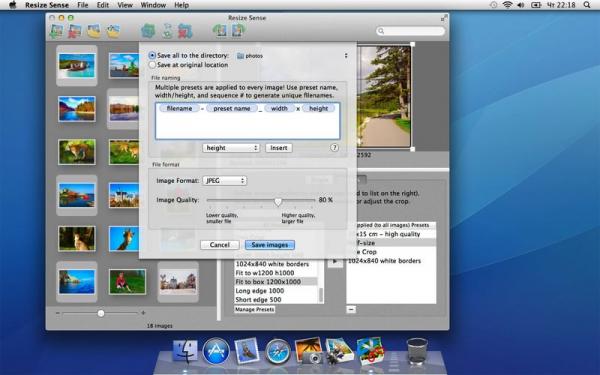Click the gear icon with red X
Image resolution: width=600 pixels, height=375 pixels.
tap(185, 31)
